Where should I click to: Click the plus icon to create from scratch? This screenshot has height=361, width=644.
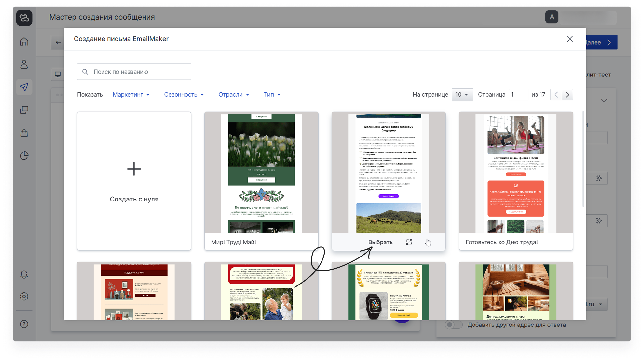point(134,169)
